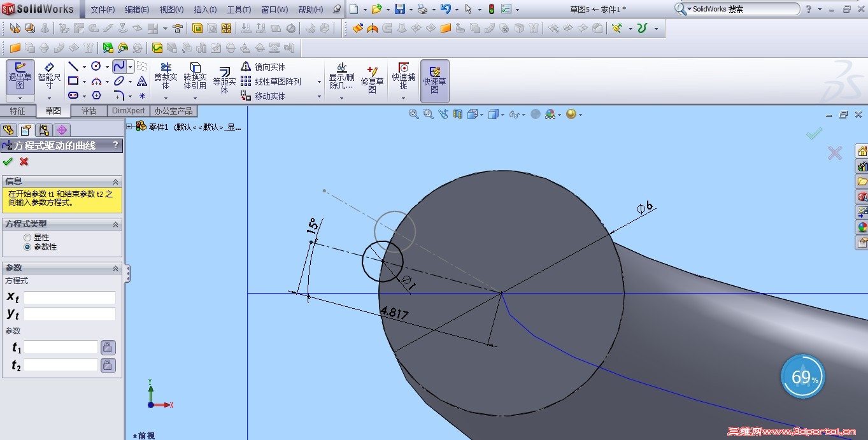The height and width of the screenshot is (440, 868).
Task: Click the Undo icon in top toolbar
Action: click(x=445, y=10)
